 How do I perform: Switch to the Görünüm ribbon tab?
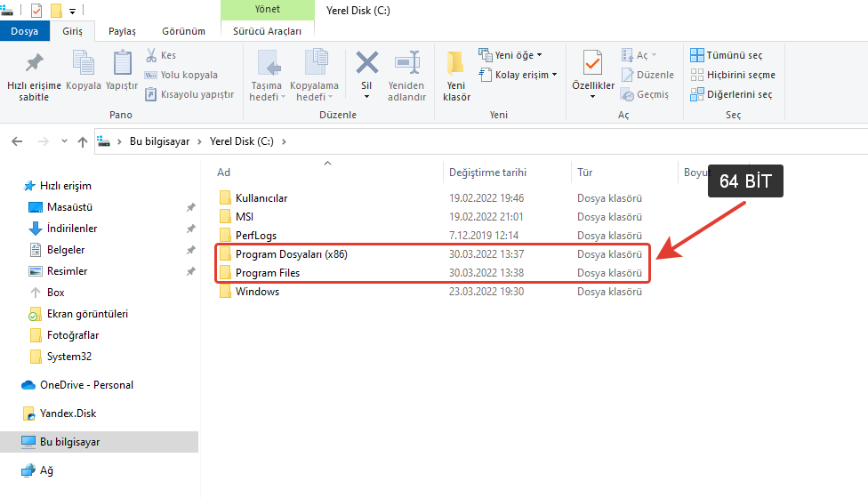[x=183, y=31]
